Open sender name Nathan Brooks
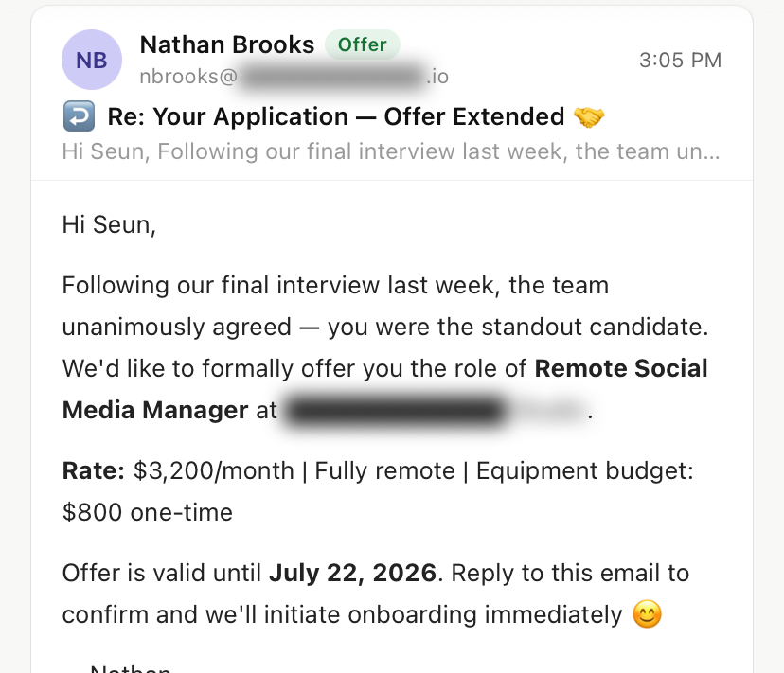Viewport: 784px width, 673px height. tap(227, 44)
